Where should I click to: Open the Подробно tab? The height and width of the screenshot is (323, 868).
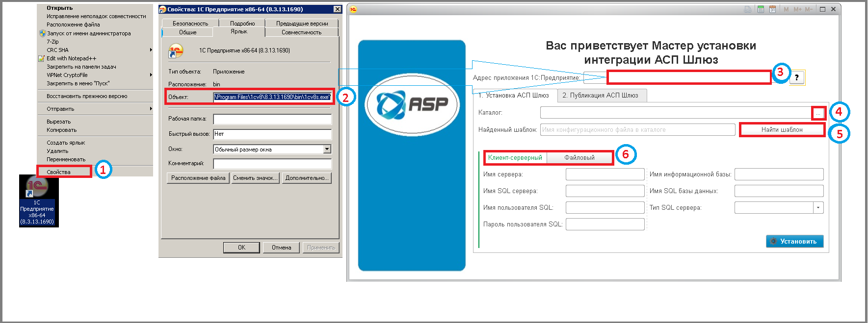[242, 24]
